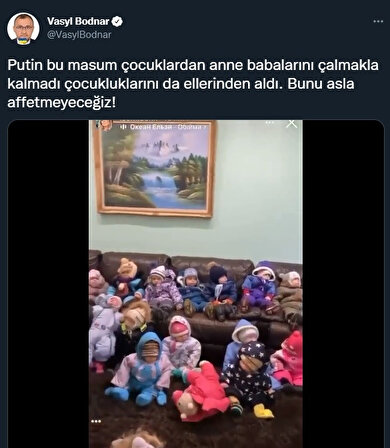Select the word affetmeyeceğiz in the tweet
This screenshot has width=390, height=448.
click(x=62, y=102)
